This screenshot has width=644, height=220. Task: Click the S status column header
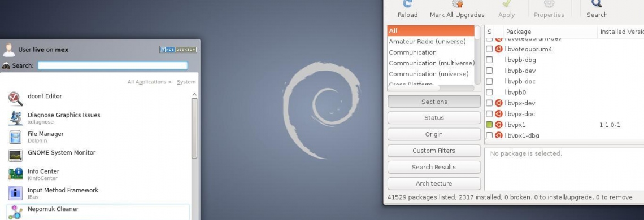[489, 32]
